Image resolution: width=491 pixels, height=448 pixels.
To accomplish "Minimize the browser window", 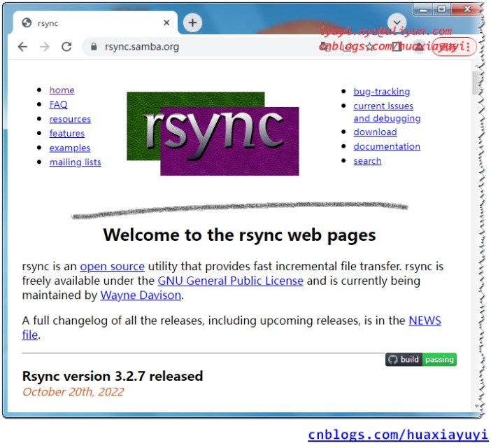I will pos(423,9).
